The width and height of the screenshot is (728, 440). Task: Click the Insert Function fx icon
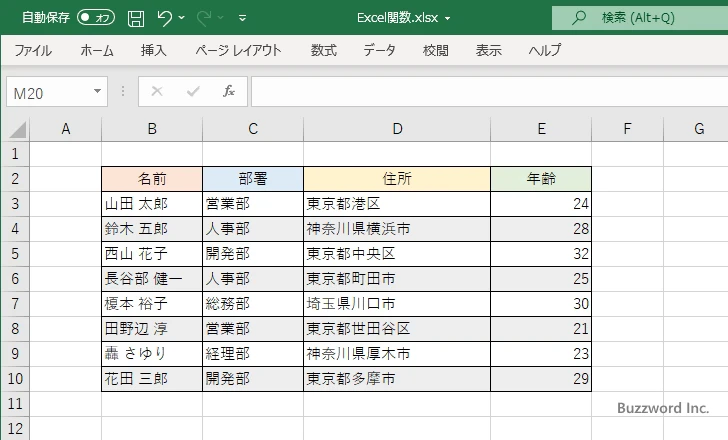228,91
